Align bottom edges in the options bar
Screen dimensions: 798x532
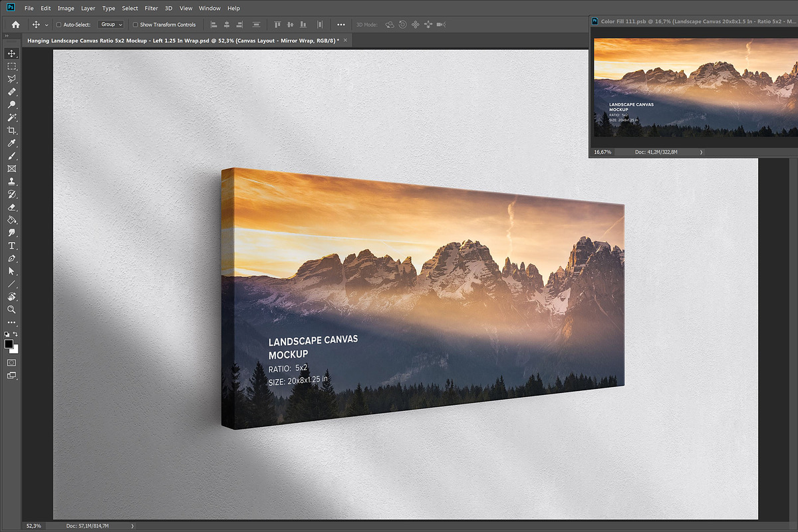pyautogui.click(x=303, y=25)
